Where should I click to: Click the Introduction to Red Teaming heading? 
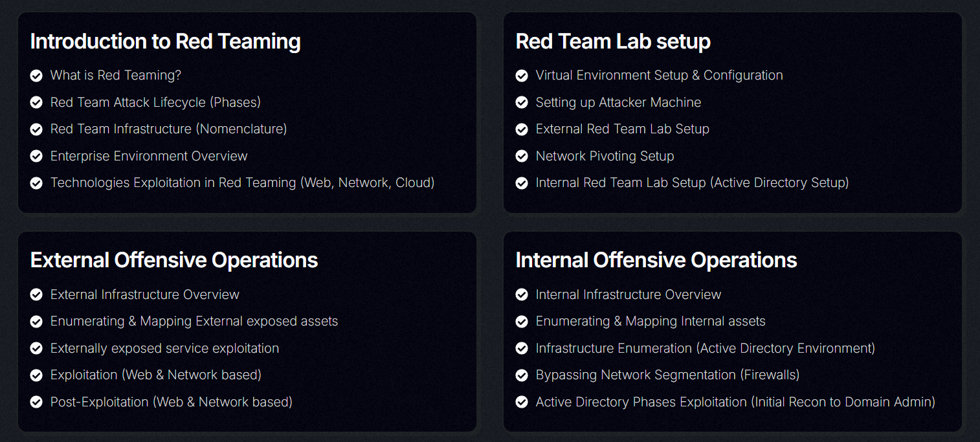pos(166,41)
